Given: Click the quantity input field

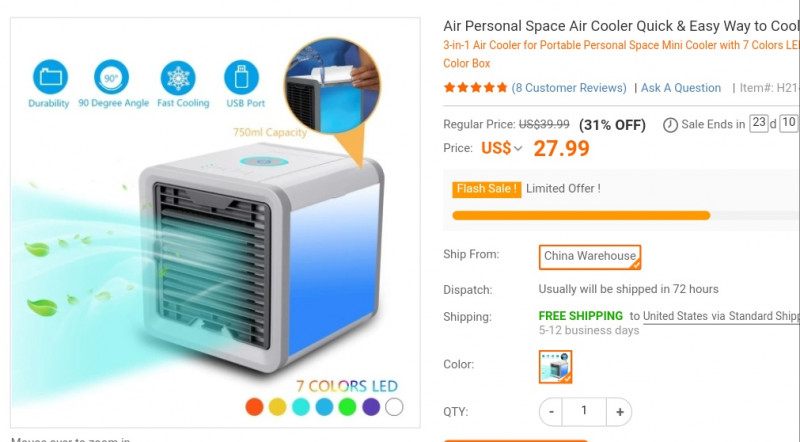Looking at the screenshot, I should click(584, 412).
